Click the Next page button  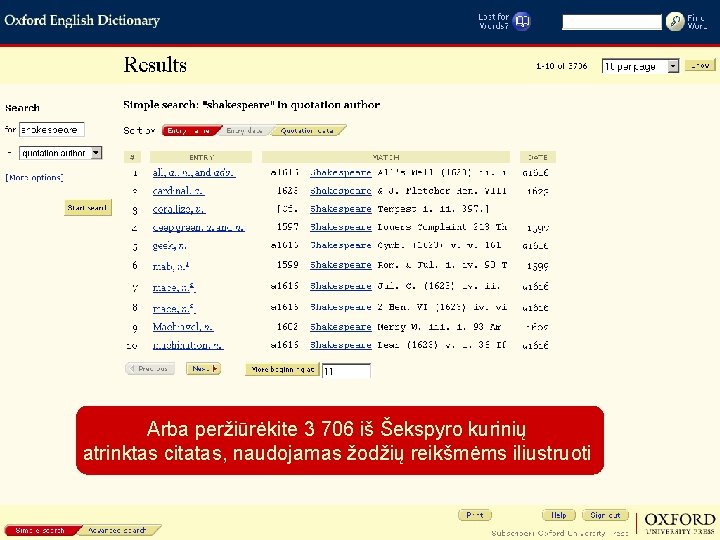[x=203, y=369]
